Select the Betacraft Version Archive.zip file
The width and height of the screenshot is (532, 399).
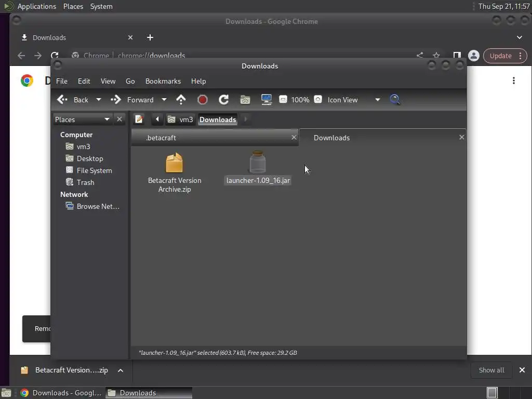coord(175,172)
